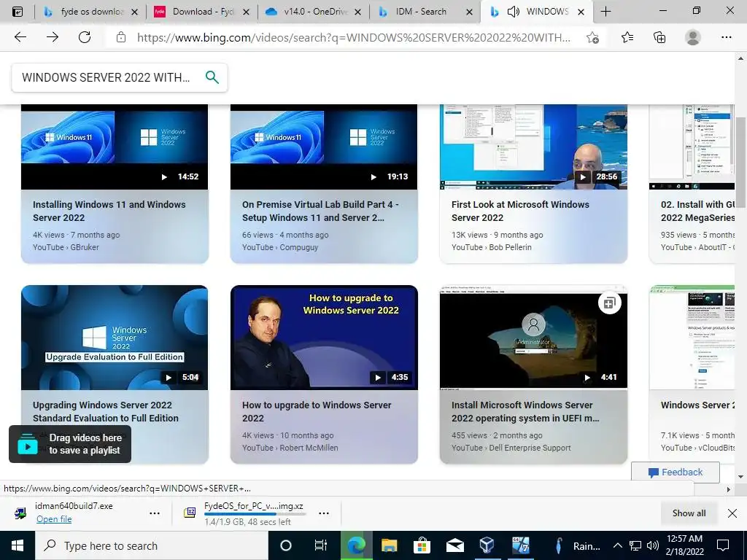Open the tab actions menu icon
Viewport: 747px width, 560px height.
coord(18,12)
